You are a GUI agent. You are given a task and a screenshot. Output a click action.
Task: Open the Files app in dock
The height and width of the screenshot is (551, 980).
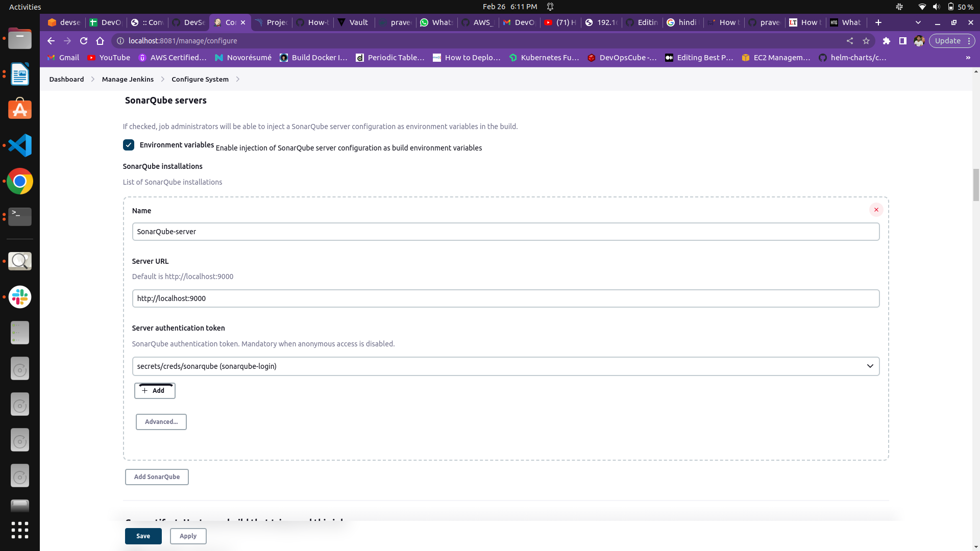(x=20, y=39)
